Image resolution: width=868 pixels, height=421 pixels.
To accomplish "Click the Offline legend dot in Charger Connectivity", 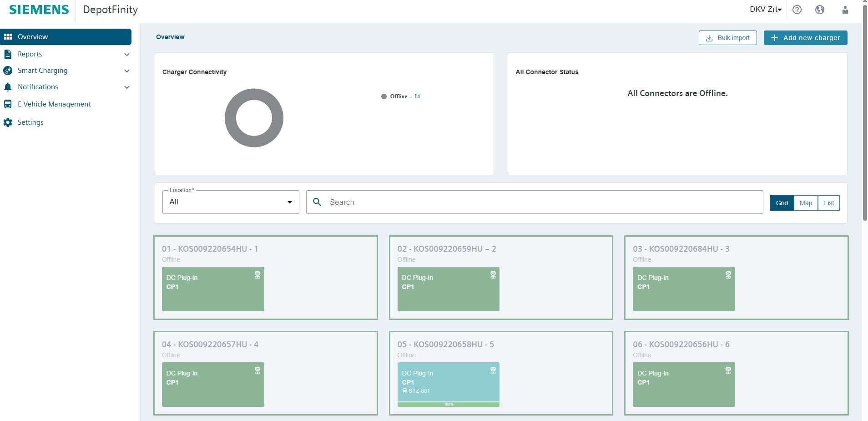I will coord(384,96).
